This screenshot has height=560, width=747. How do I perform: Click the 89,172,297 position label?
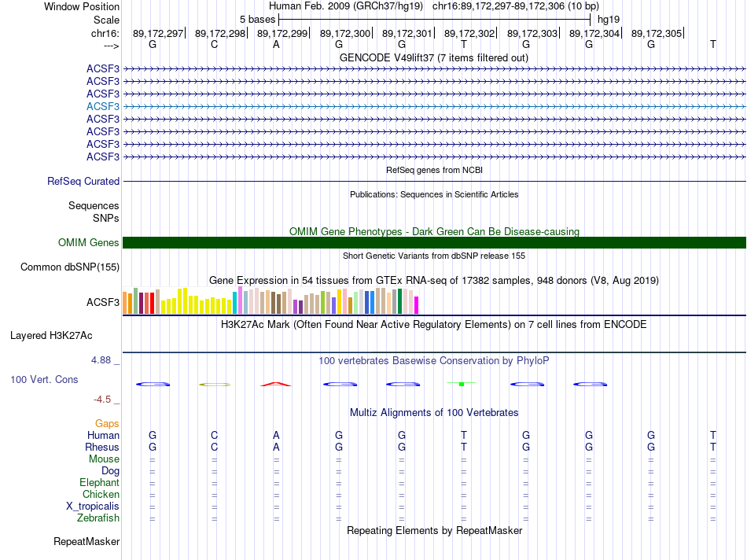tap(158, 33)
